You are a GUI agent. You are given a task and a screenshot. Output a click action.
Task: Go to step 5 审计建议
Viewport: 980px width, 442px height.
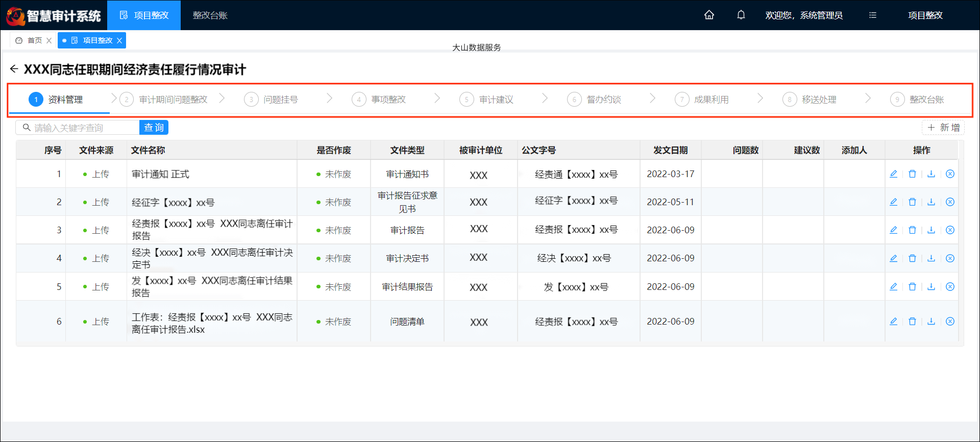tap(486, 100)
